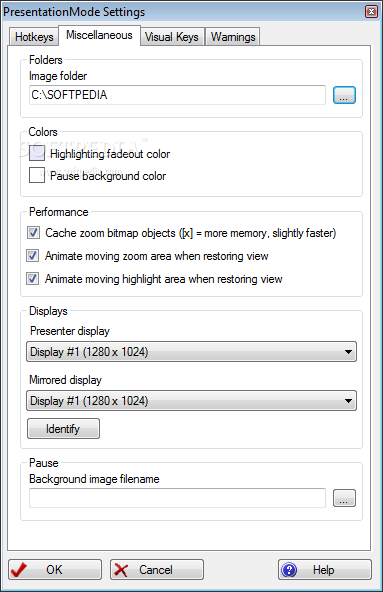This screenshot has height=592, width=383.
Task: Browse for the pause background image
Action: point(344,498)
